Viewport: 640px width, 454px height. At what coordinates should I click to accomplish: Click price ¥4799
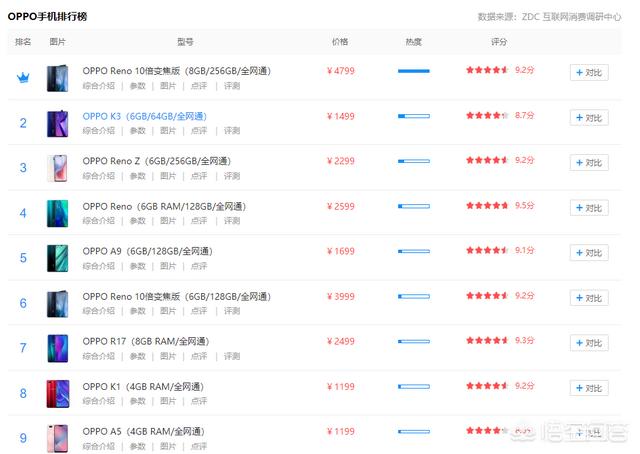pyautogui.click(x=341, y=71)
